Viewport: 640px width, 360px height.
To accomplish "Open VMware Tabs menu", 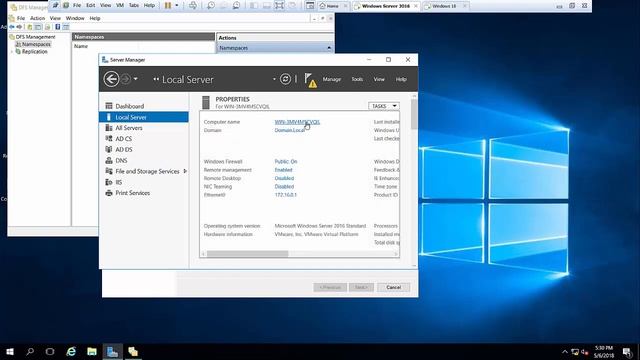I will click(x=134, y=5).
